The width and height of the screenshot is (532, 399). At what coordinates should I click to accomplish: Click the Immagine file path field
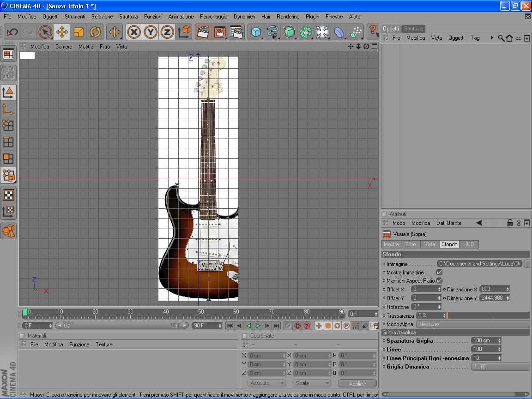point(480,264)
